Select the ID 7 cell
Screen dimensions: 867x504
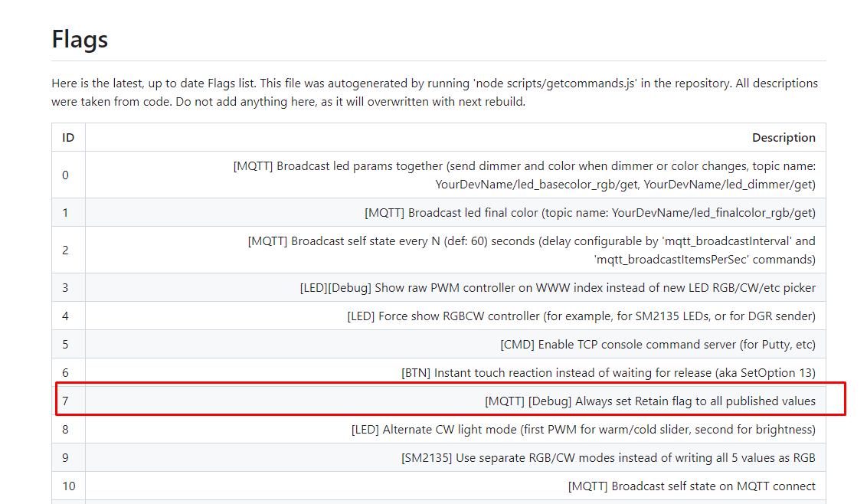click(x=68, y=401)
